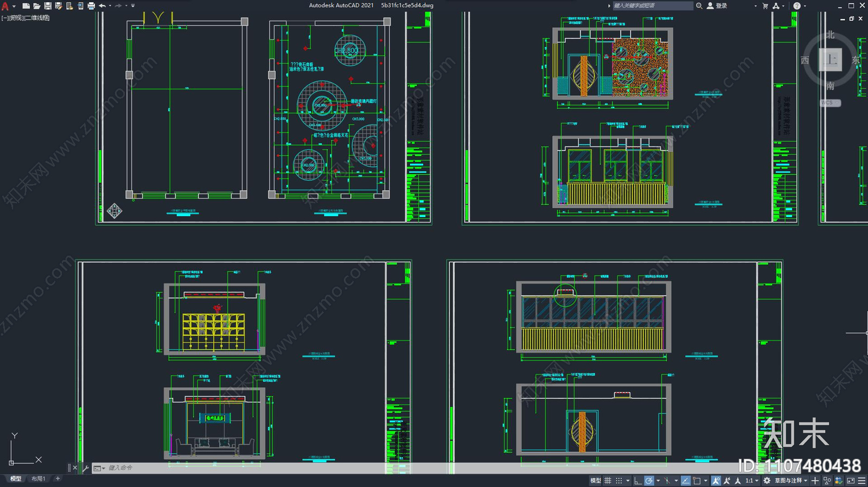The image size is (868, 487).
Task: Switch to the 模型 tab
Action: coord(16,479)
